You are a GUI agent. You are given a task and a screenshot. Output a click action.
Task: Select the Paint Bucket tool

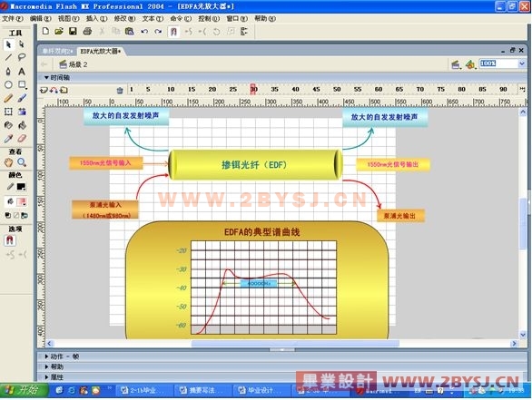(22, 125)
